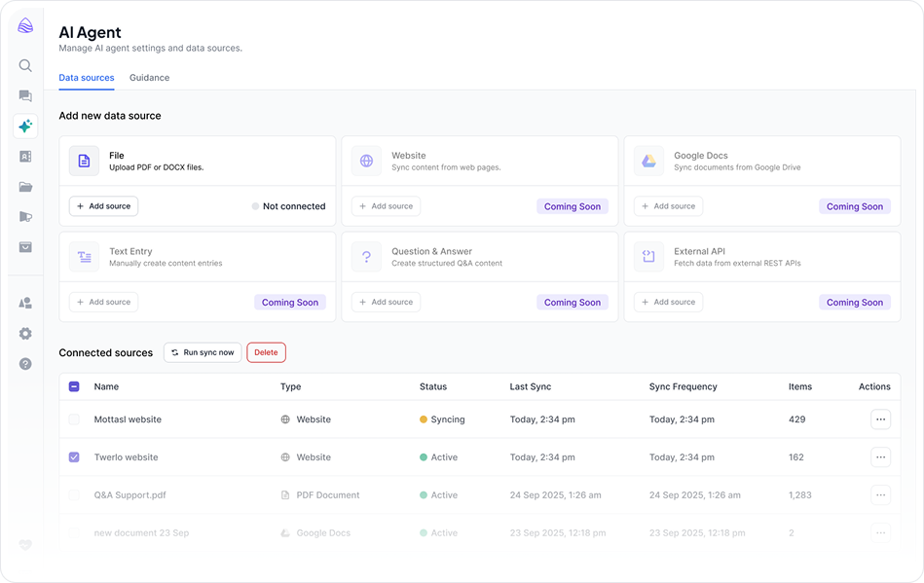Screen dimensions: 924x583
Task: Click the help question mark icon
Action: pos(25,364)
